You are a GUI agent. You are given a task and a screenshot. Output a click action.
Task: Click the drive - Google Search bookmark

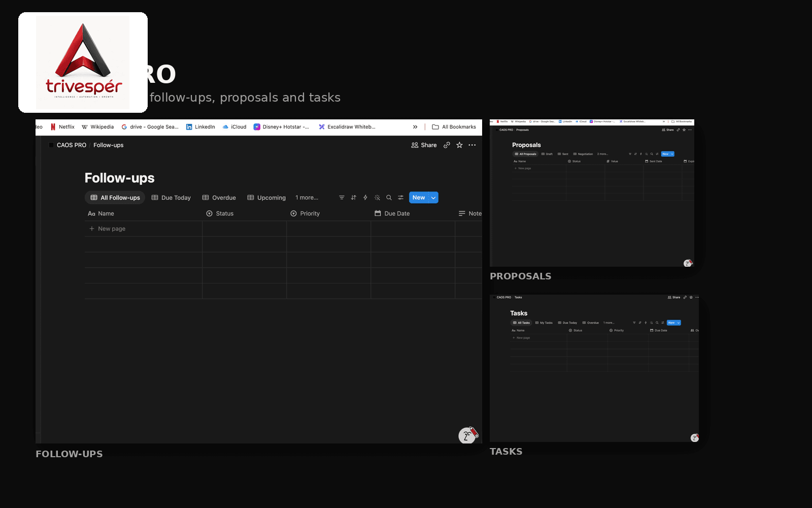click(x=150, y=127)
